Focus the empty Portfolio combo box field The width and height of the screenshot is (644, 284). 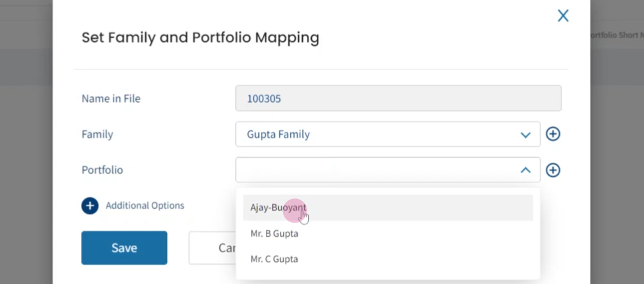tap(388, 170)
